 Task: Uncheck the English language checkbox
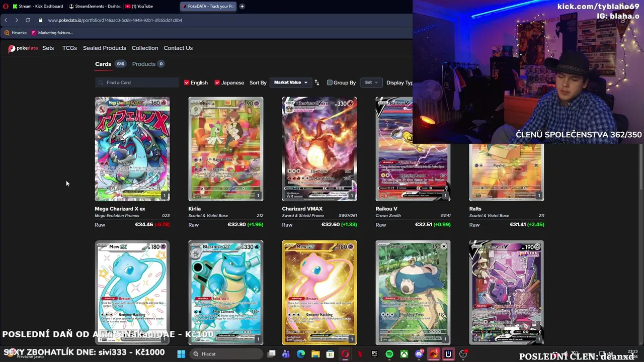tap(187, 82)
